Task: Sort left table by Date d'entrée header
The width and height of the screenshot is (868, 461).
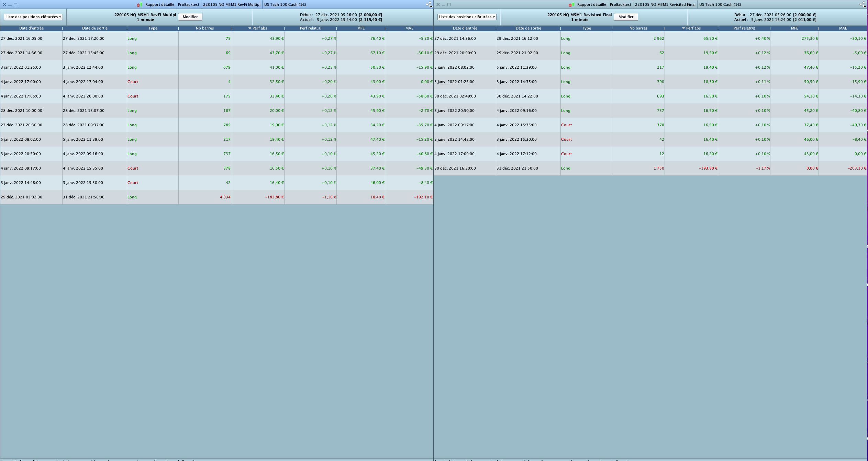Action: tap(31, 28)
